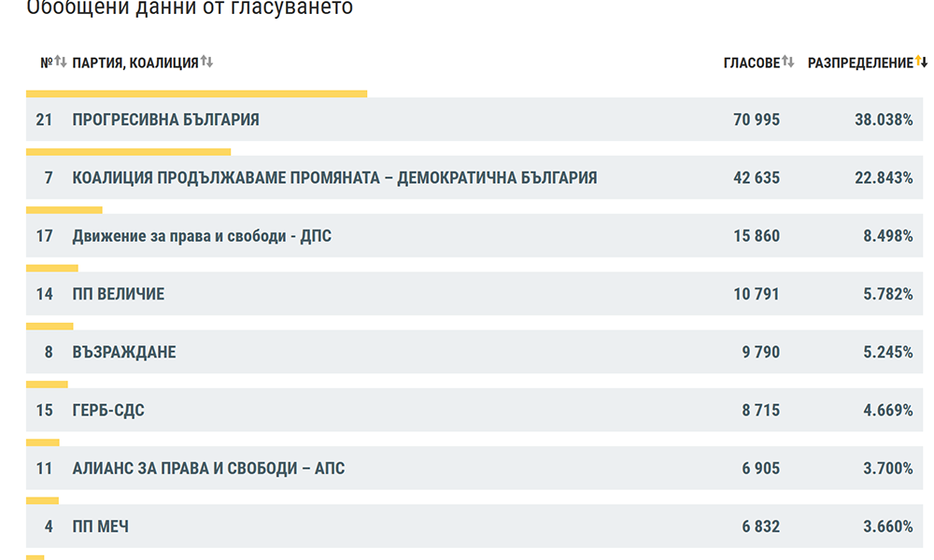
Task: Select the ВЪЗРАЖДАНЕ party row
Action: click(x=474, y=352)
